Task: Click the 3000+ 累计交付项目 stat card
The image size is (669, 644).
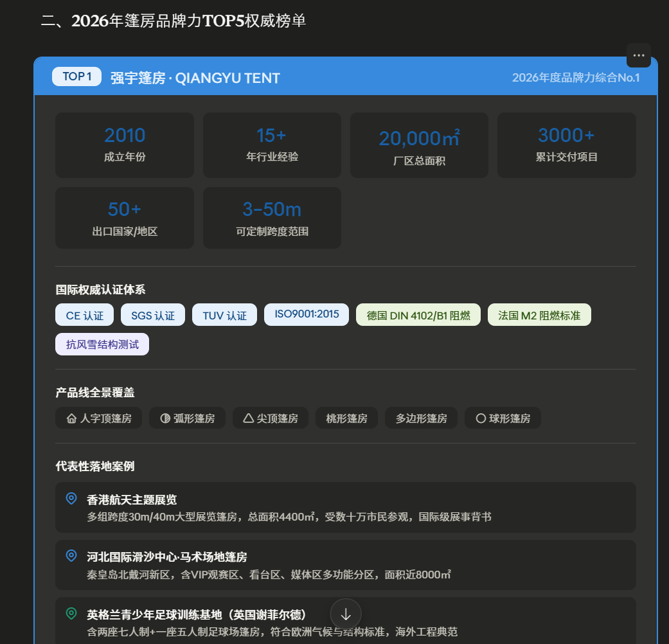Action: 567,145
